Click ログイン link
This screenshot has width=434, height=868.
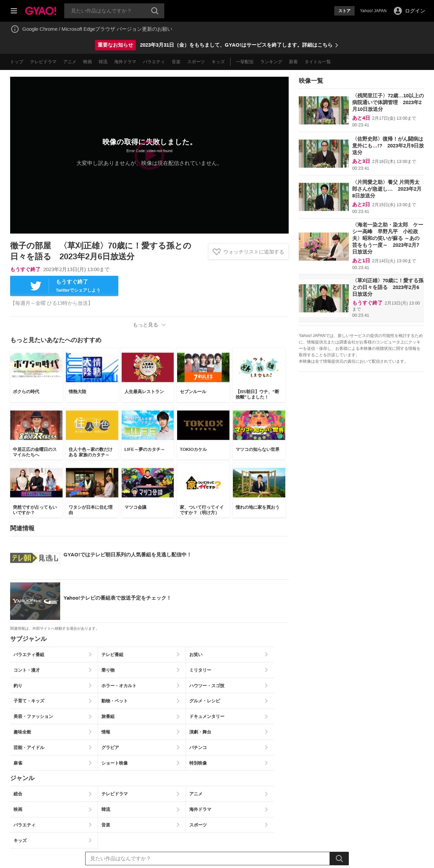click(415, 11)
